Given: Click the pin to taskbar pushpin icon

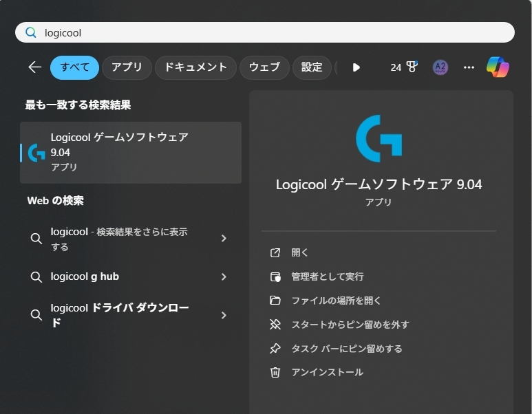Looking at the screenshot, I should pos(275,348).
